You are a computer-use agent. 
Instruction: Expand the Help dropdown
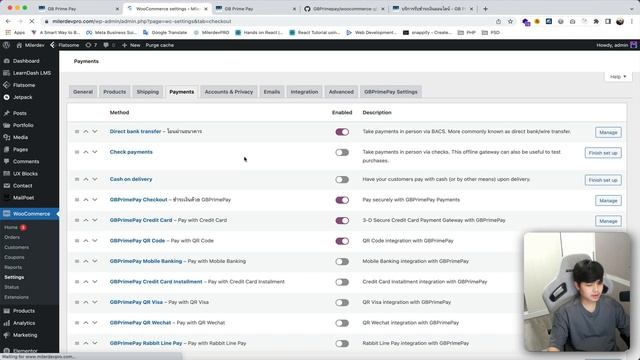coord(618,77)
